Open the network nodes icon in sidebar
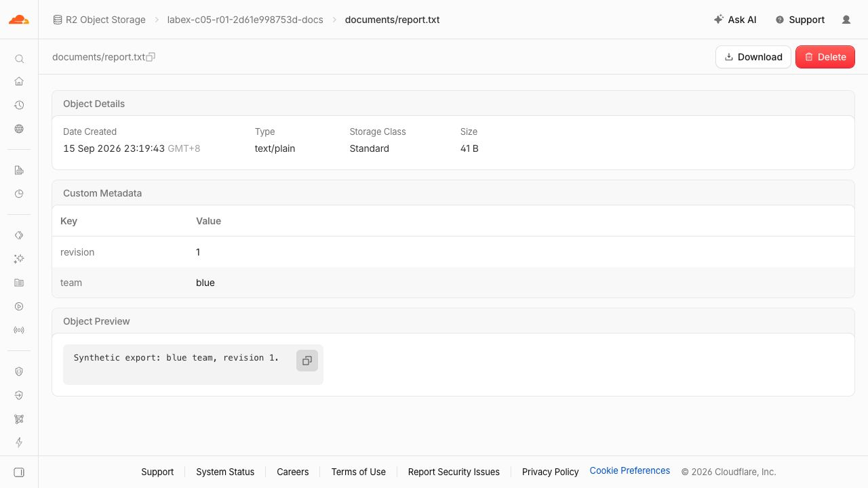 pos(19,419)
